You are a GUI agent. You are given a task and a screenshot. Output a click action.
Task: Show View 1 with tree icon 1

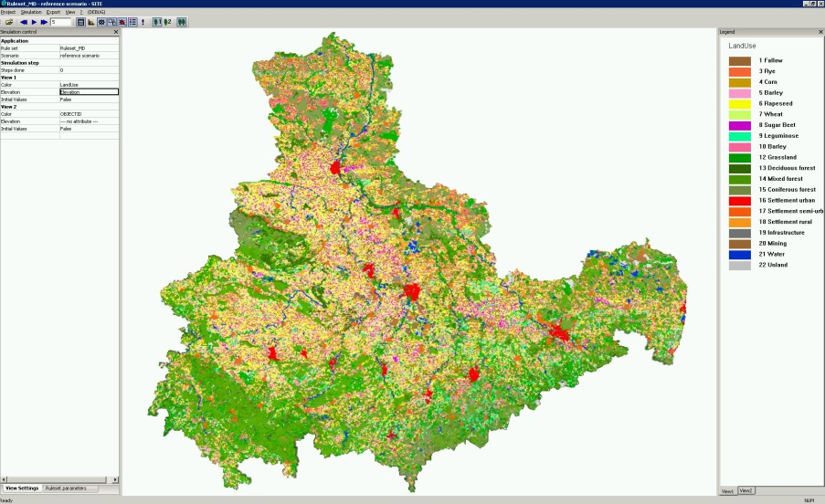[x=157, y=22]
